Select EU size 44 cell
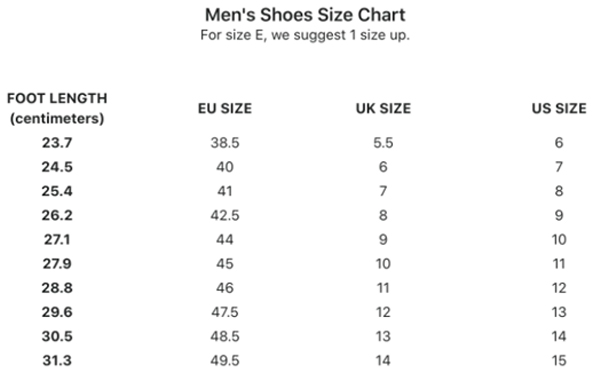Image resolution: width=600 pixels, height=383 pixels. (225, 240)
